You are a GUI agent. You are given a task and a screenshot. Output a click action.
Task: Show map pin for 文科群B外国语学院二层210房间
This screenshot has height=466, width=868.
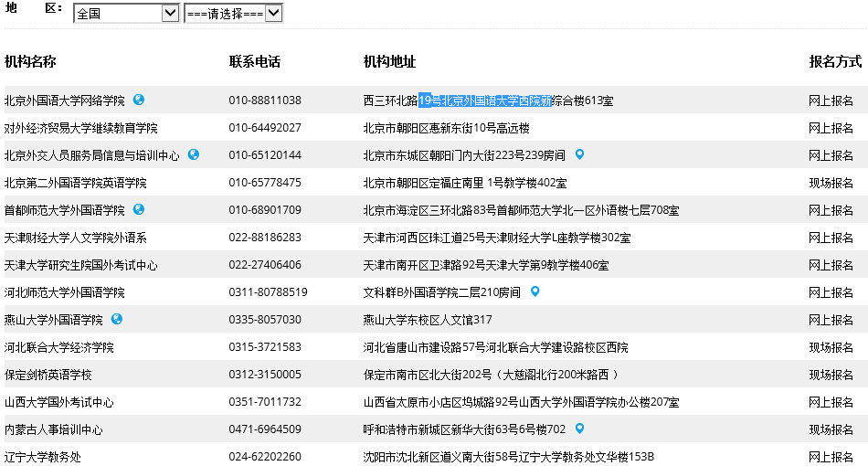pyautogui.click(x=535, y=291)
